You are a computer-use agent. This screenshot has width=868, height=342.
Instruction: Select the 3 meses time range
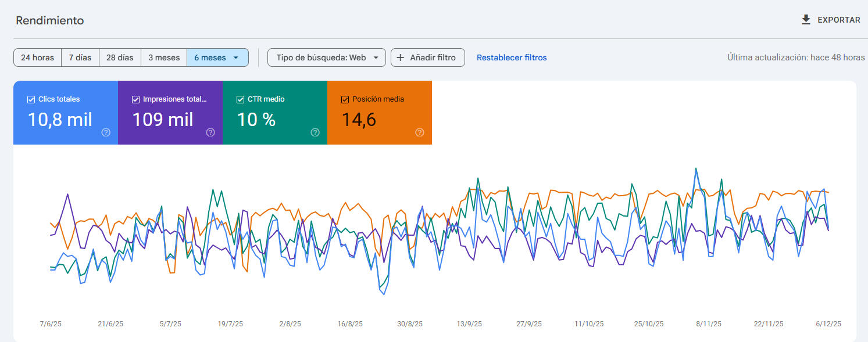tap(163, 57)
